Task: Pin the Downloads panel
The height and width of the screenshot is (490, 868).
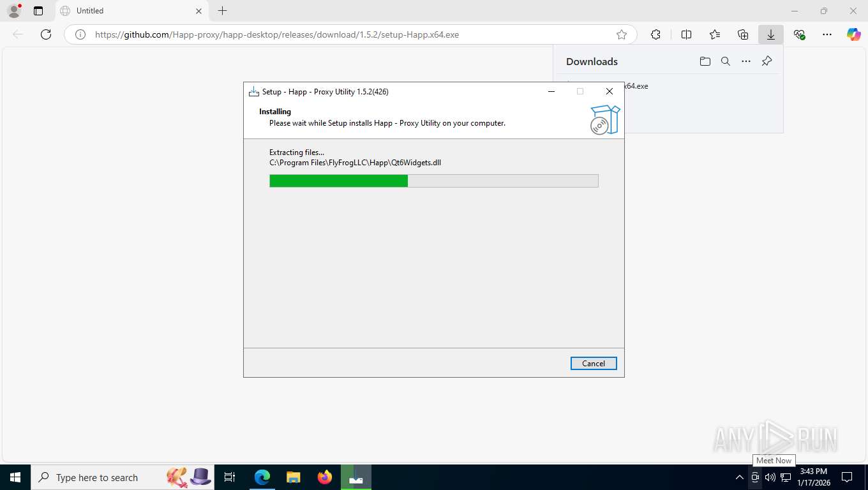Action: (767, 61)
